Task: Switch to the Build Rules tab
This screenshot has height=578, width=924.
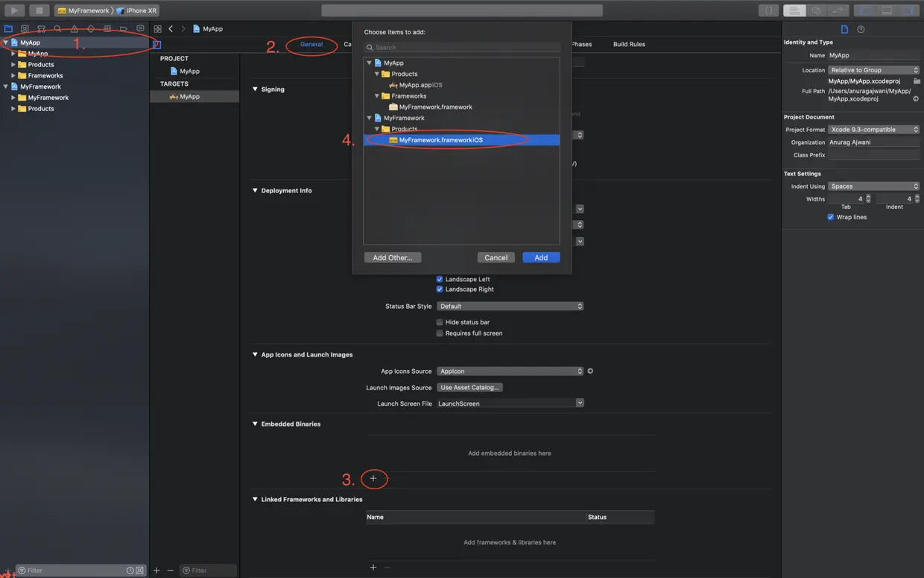Action: [629, 44]
